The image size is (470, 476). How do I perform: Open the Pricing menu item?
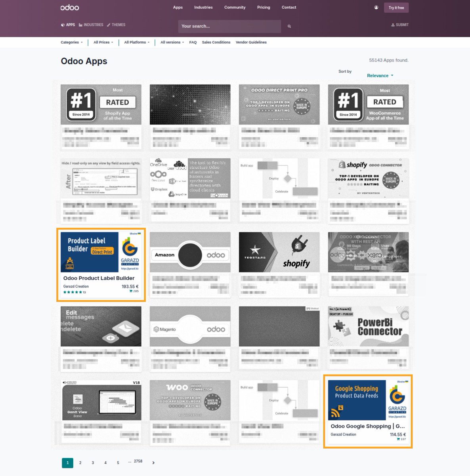[264, 7]
